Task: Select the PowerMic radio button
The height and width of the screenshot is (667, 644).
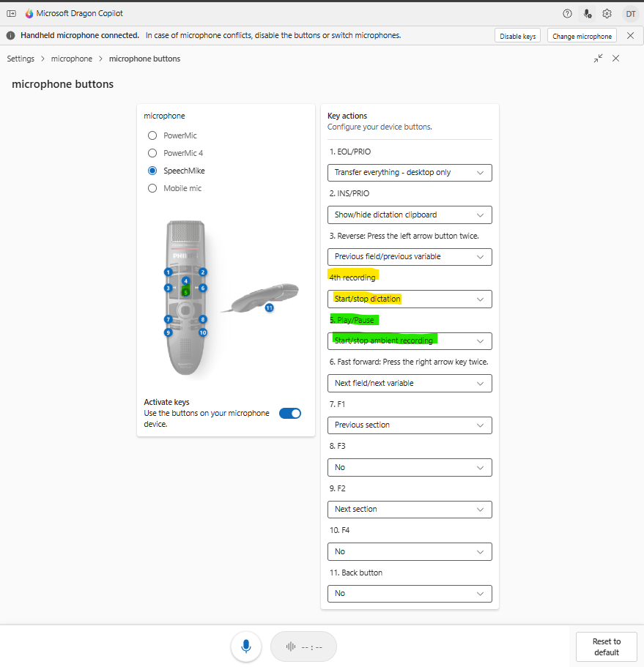Action: click(x=152, y=135)
